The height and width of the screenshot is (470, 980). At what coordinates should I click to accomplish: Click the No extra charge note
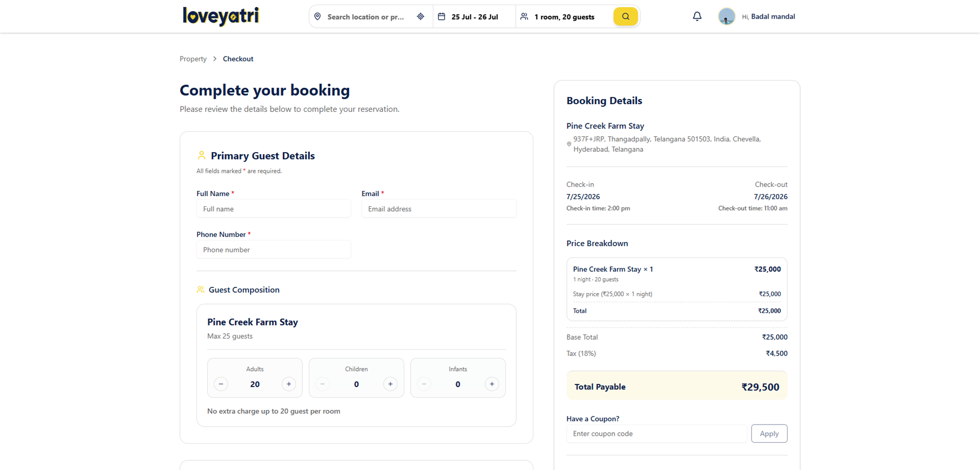[x=273, y=411]
